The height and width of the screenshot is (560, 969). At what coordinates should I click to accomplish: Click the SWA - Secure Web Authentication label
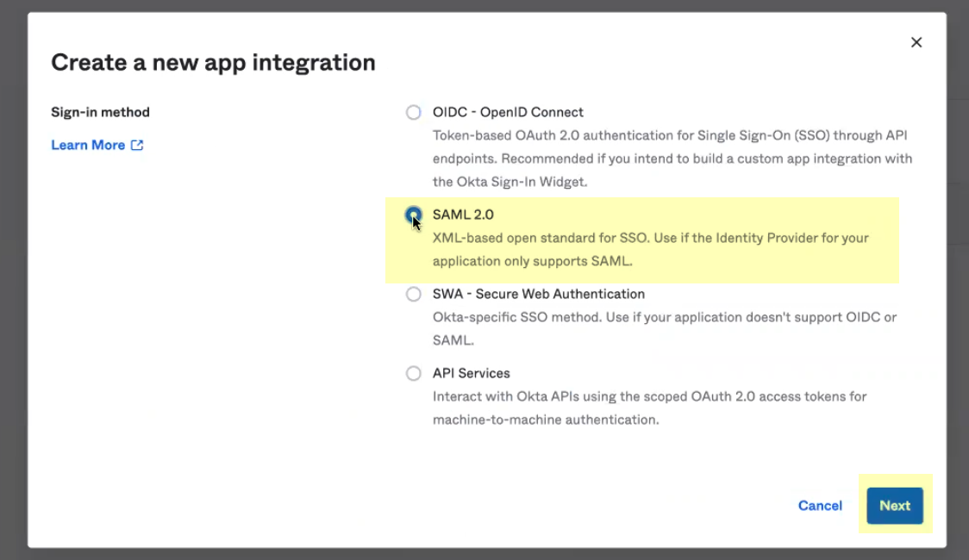[538, 294]
